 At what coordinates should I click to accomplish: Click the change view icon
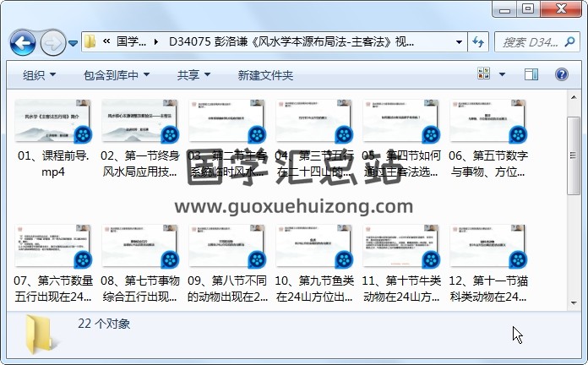pos(484,75)
